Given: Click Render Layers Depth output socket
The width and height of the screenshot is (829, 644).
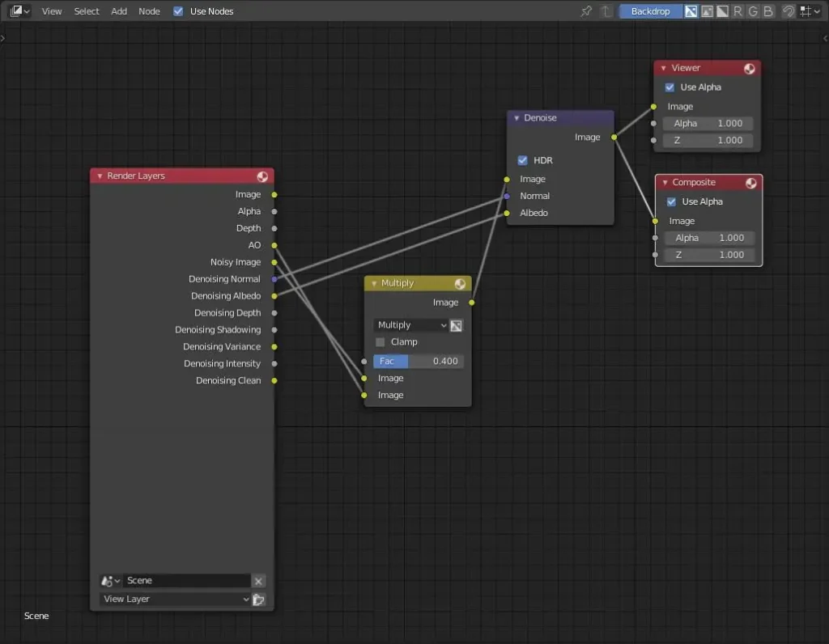Looking at the screenshot, I should 274,229.
